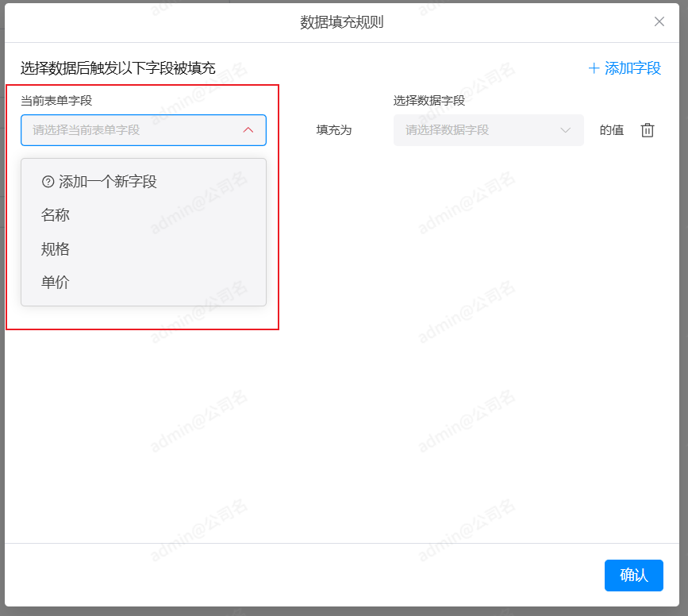The width and height of the screenshot is (688, 616).
Task: Select 名称 in the dropdown list
Action: coord(56,215)
